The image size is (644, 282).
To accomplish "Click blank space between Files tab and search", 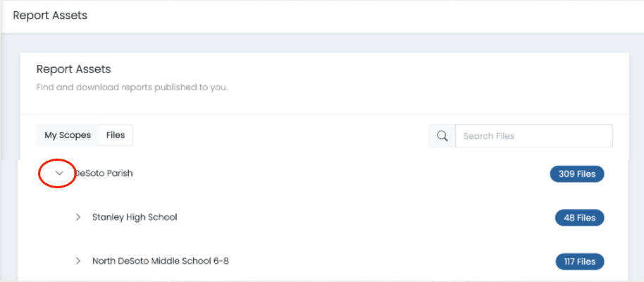I will pos(282,136).
